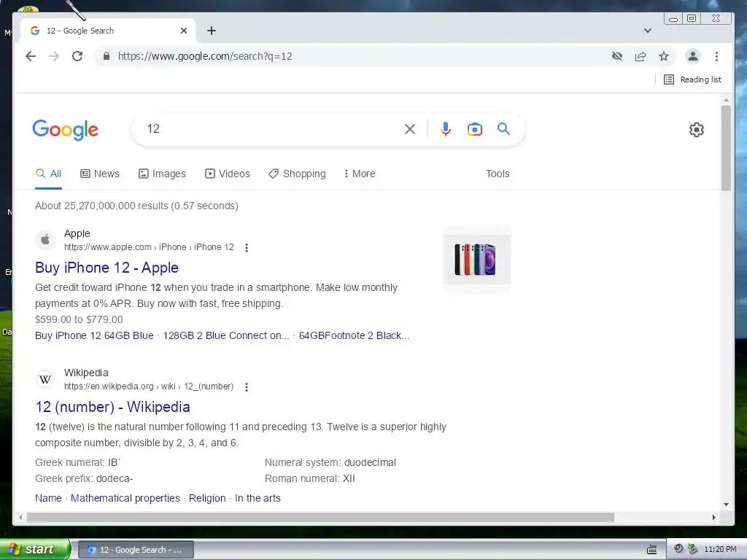The image size is (747, 560).
Task: Open the Reading list
Action: pyautogui.click(x=692, y=79)
